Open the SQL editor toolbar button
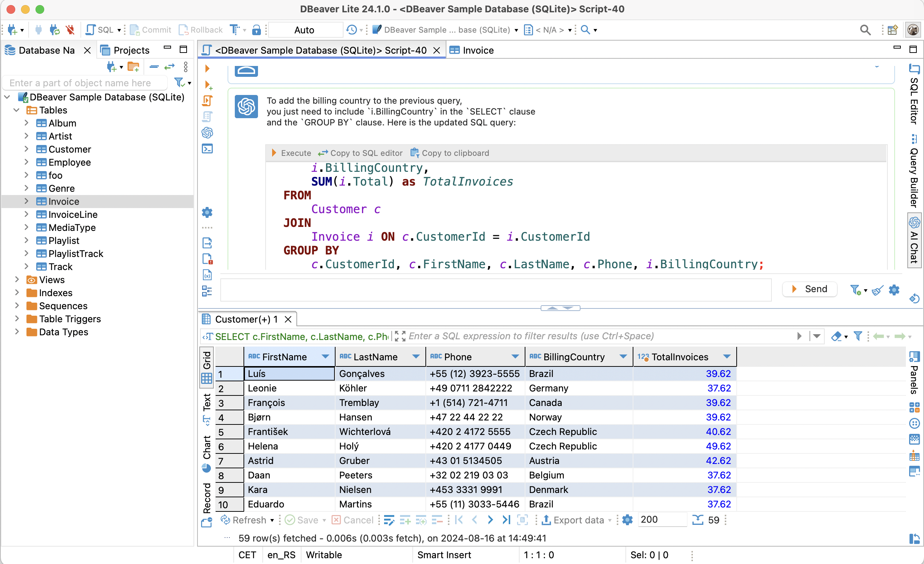924x564 pixels. click(100, 30)
